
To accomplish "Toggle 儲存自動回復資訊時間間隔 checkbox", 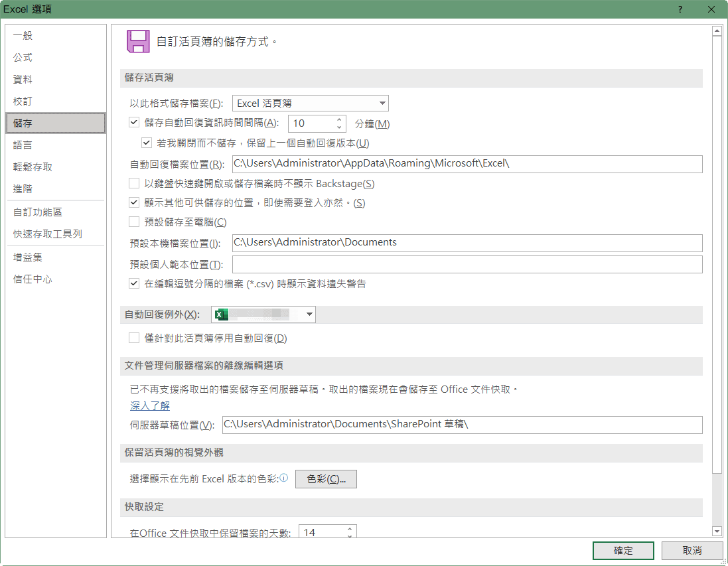I will click(x=134, y=123).
